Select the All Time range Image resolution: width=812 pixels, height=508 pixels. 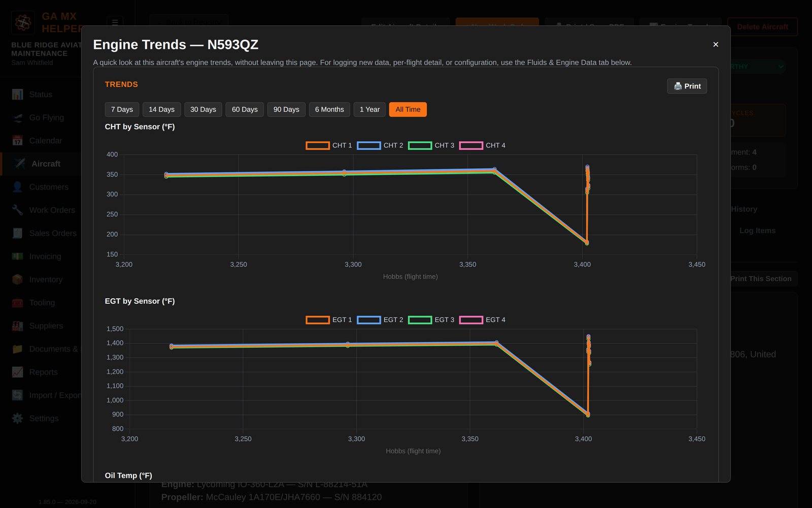coord(408,109)
